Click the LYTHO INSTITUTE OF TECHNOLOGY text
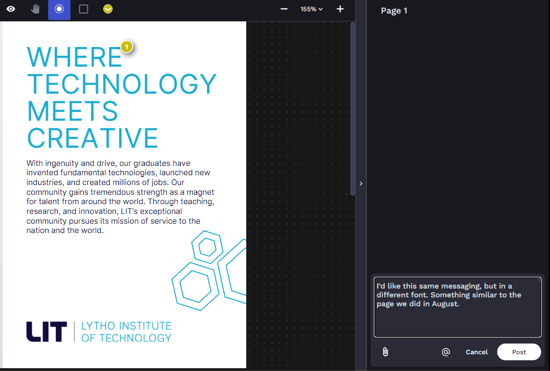This screenshot has width=550, height=371. point(126,332)
